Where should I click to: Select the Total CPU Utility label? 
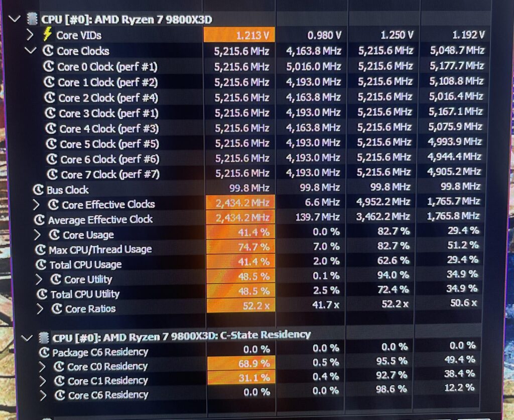click(85, 294)
